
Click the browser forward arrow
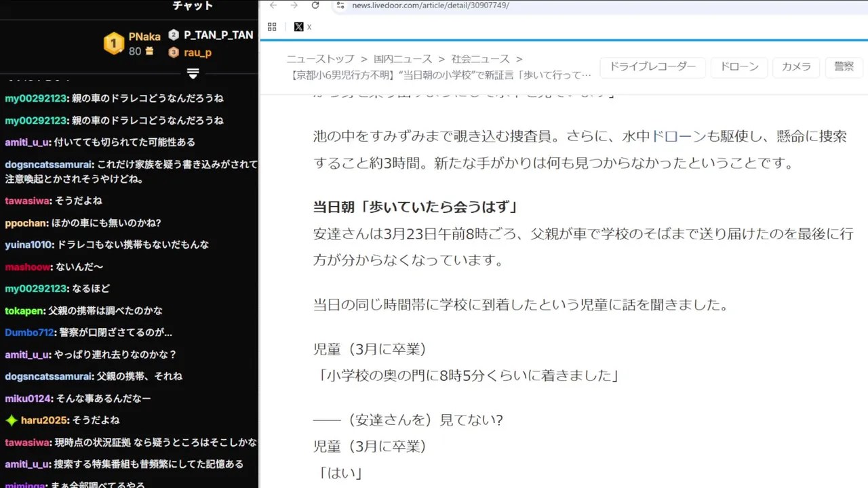click(x=294, y=5)
